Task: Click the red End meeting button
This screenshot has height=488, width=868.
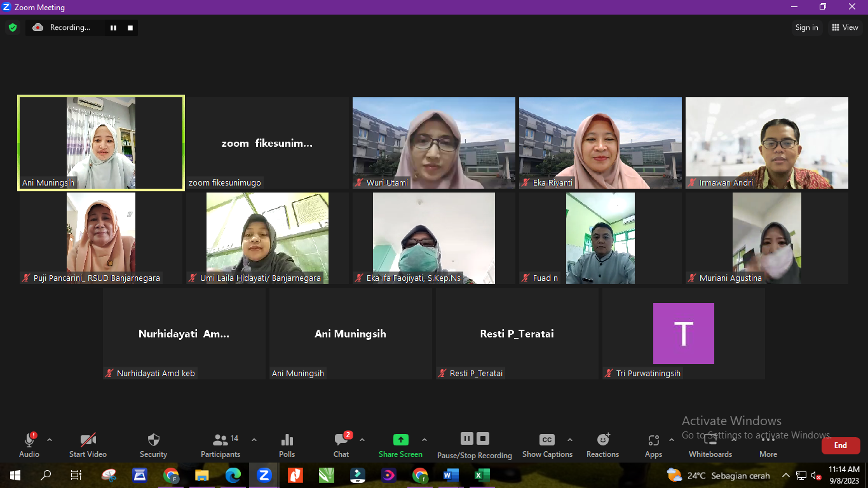Action: (841, 445)
